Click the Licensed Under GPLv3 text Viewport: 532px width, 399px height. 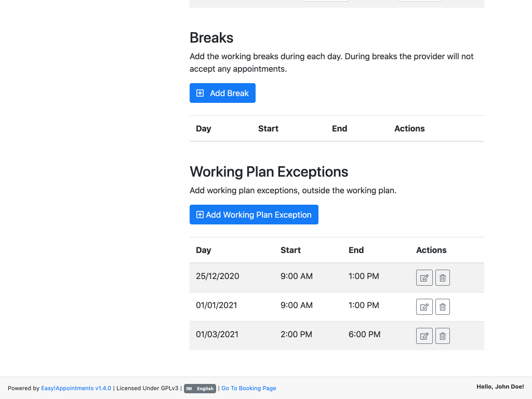147,388
